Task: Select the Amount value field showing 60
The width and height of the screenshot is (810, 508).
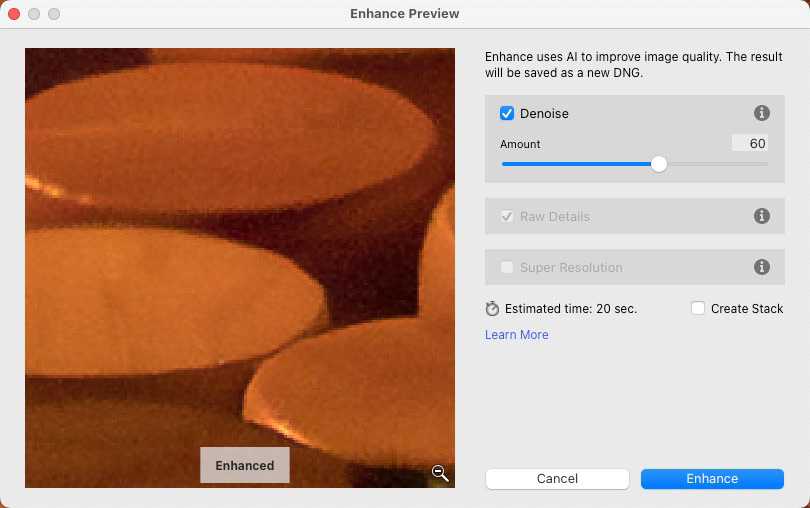Action: click(750, 143)
